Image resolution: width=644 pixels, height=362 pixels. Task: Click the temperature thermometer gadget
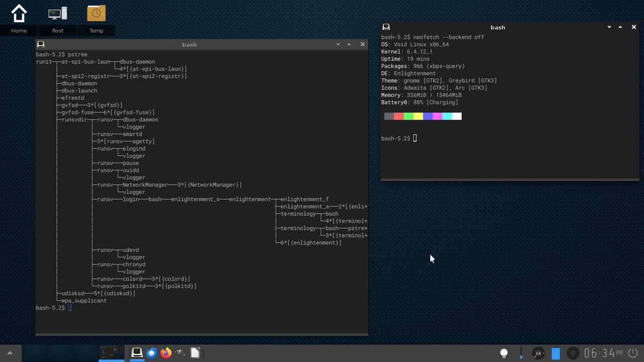[521, 353]
